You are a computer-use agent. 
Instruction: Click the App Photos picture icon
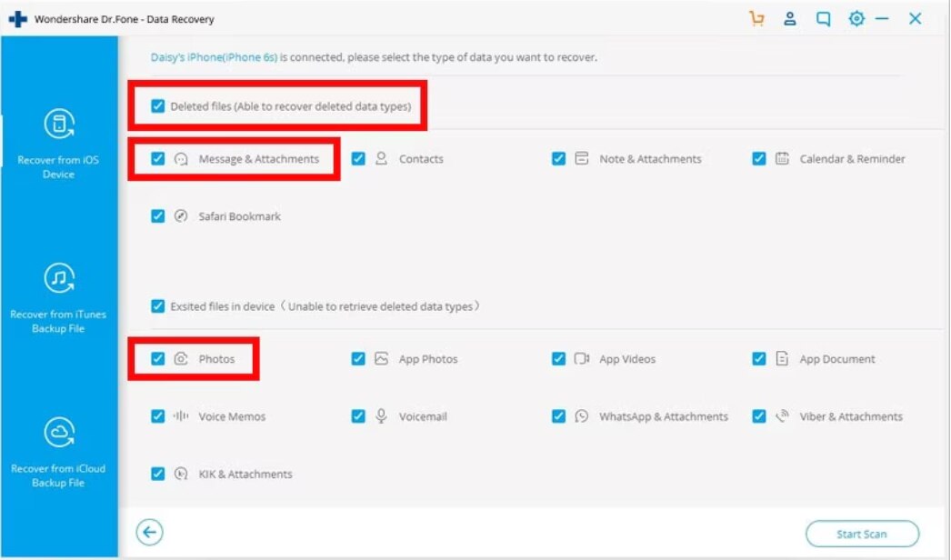(381, 358)
